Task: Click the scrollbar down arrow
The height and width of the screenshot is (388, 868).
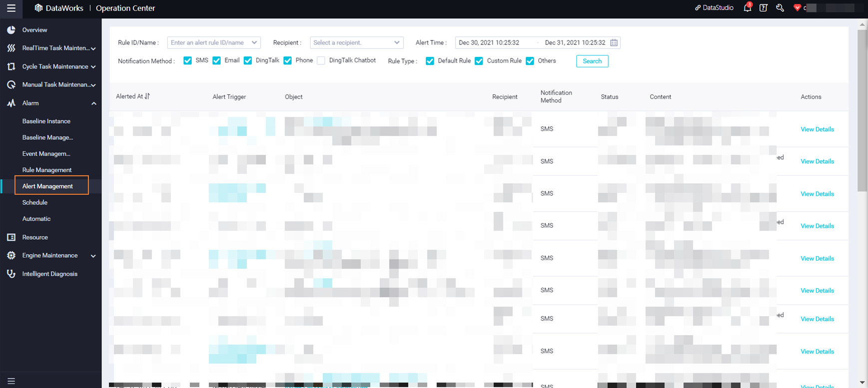Action: click(x=863, y=383)
